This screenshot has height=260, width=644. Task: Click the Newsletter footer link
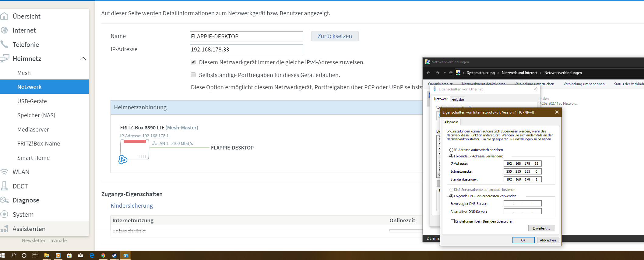point(33,240)
